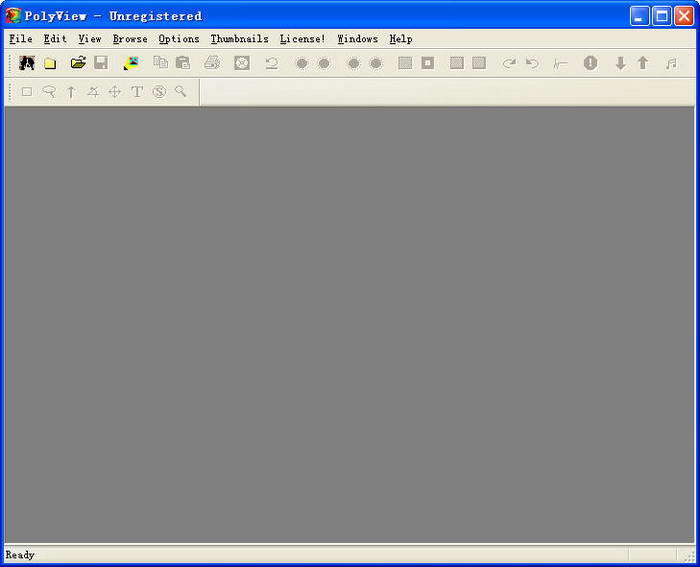Click the waveform histogram icon

click(560, 64)
